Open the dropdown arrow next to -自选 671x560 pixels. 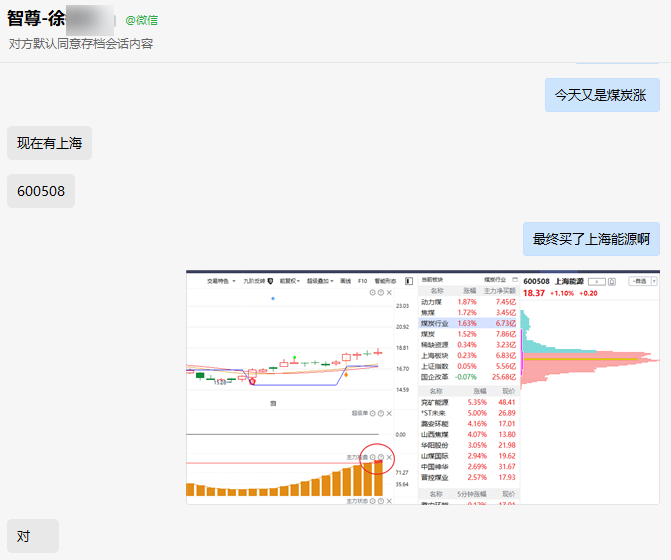point(654,281)
